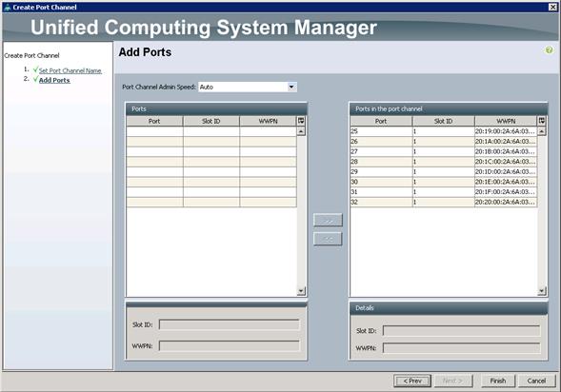The image size is (561, 392).
Task: Sort port channel table by Port column
Action: pyautogui.click(x=381, y=121)
